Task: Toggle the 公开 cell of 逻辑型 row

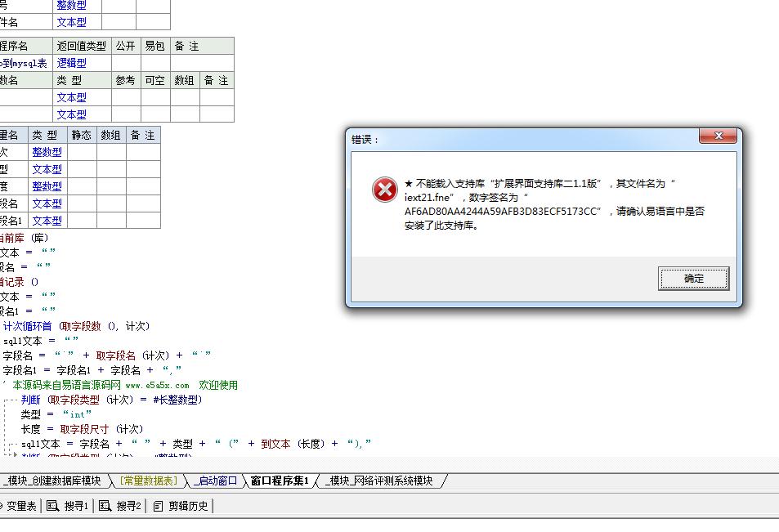Action: pyautogui.click(x=126, y=63)
